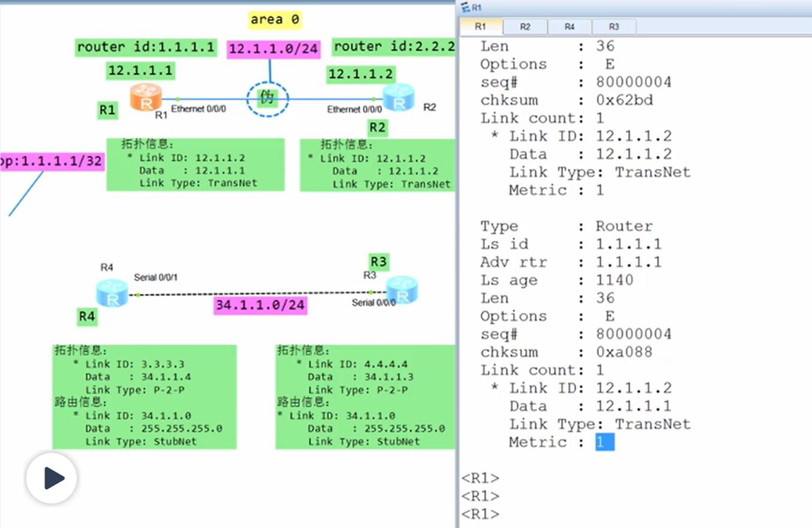Click the highlighted Metric value 1 in the terminal

point(604,442)
